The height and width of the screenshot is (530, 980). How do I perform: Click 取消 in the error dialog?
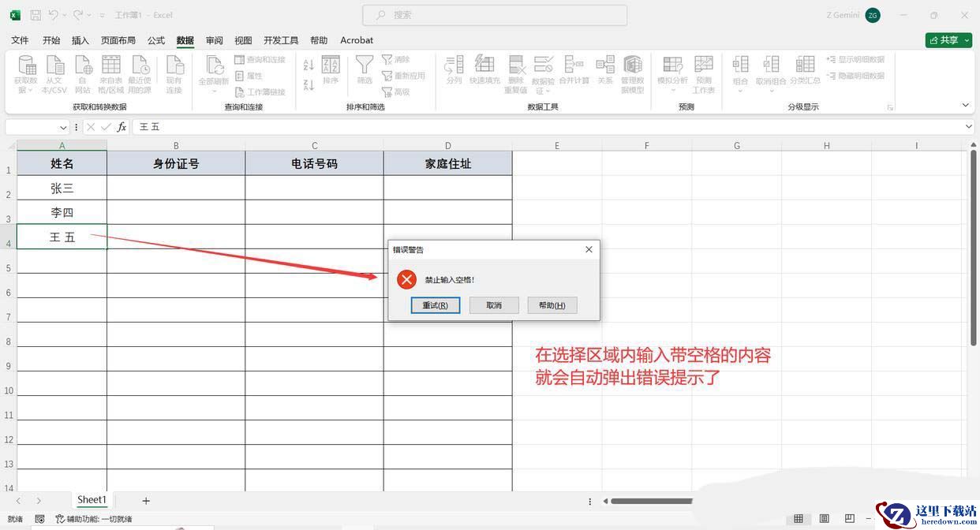coord(494,305)
